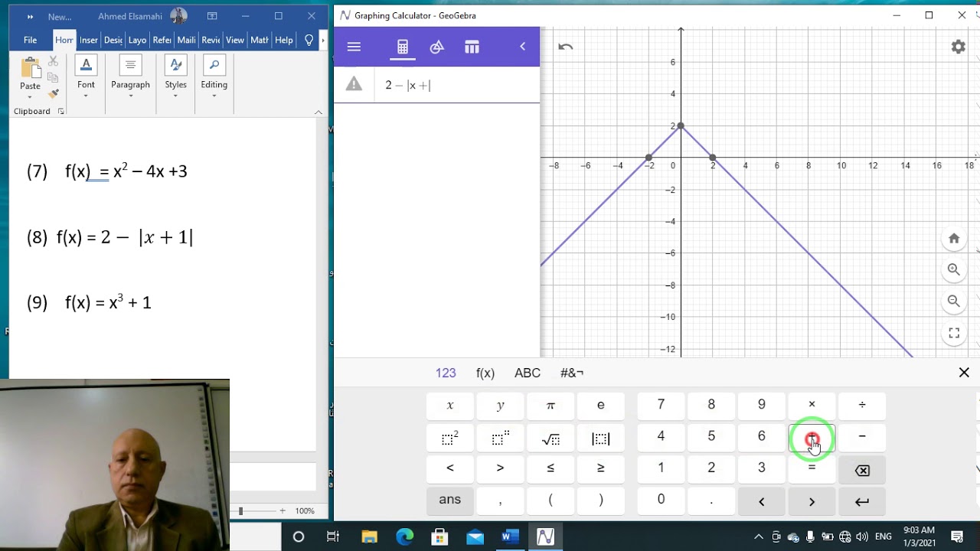Switch keyboard to ABC tab

tap(528, 373)
